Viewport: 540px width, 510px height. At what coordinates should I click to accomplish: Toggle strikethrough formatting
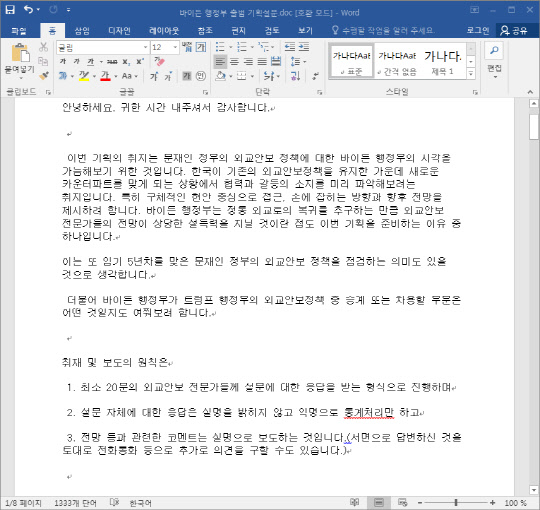[112, 62]
